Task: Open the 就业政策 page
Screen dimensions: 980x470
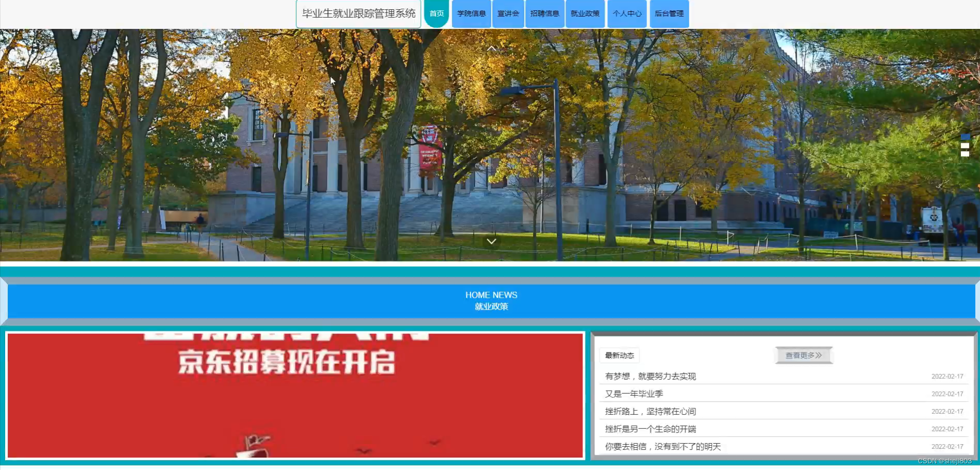Action: point(585,14)
